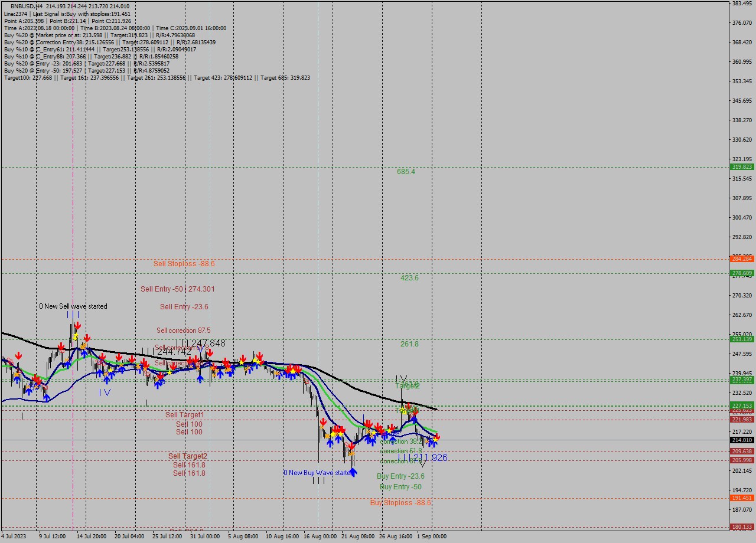Viewport: 756px width, 543px height.
Task: Click the '4 Jul 2023' date axis label
Action: (x=15, y=537)
